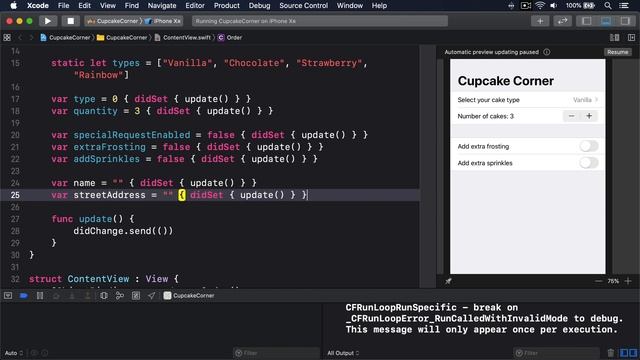Open the editor options icon
640x360 pixels.
coord(614,38)
